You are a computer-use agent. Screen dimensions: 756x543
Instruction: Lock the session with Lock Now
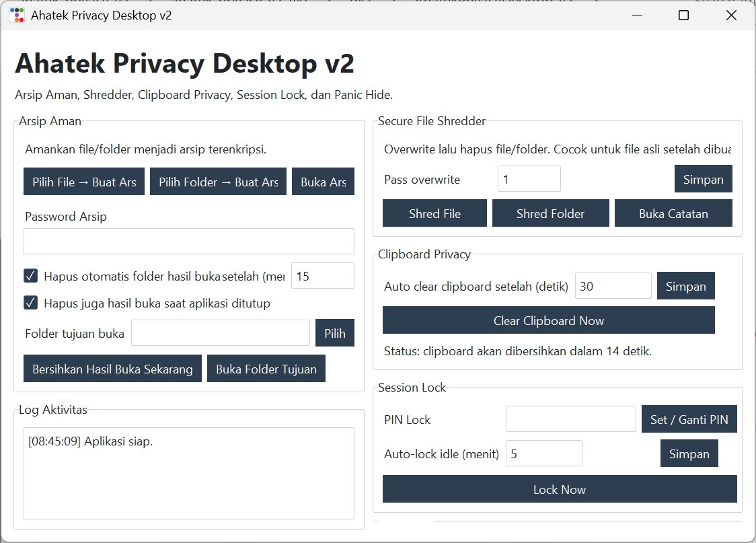(559, 489)
